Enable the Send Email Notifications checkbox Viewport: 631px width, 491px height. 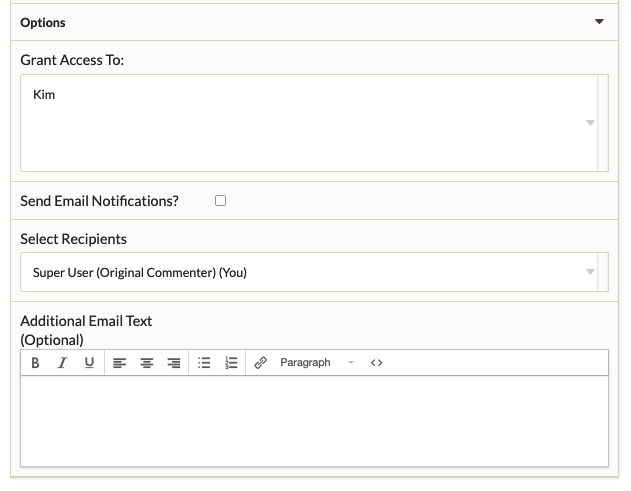point(221,200)
